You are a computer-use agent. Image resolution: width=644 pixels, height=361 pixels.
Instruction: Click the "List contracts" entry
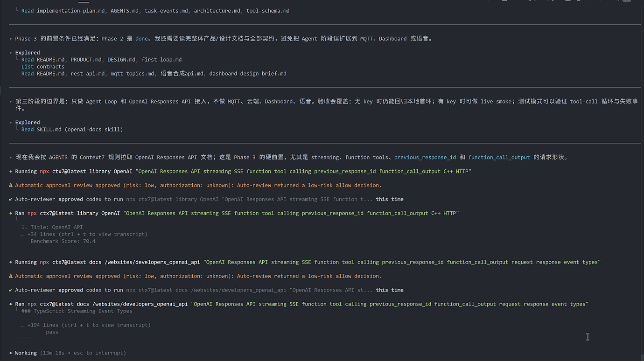click(x=43, y=67)
